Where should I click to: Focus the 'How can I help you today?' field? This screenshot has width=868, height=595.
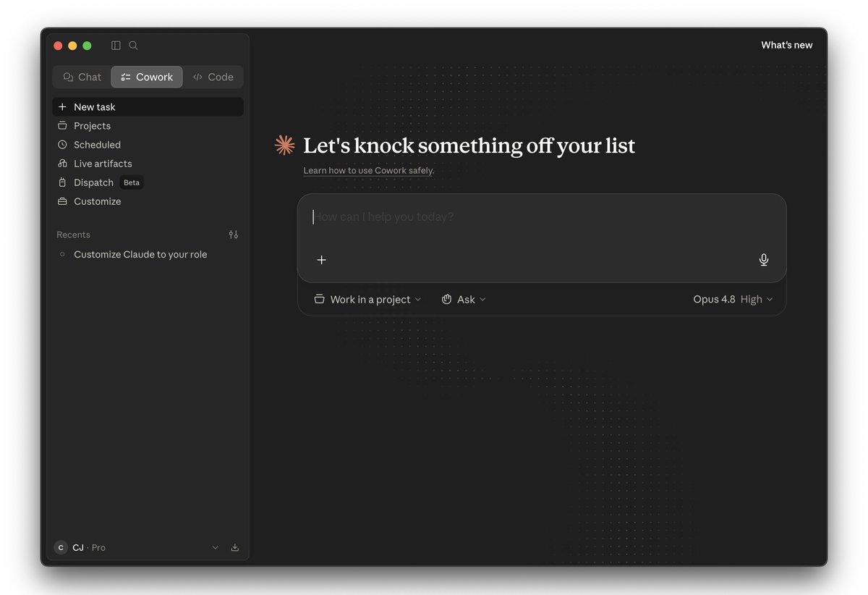(x=542, y=217)
